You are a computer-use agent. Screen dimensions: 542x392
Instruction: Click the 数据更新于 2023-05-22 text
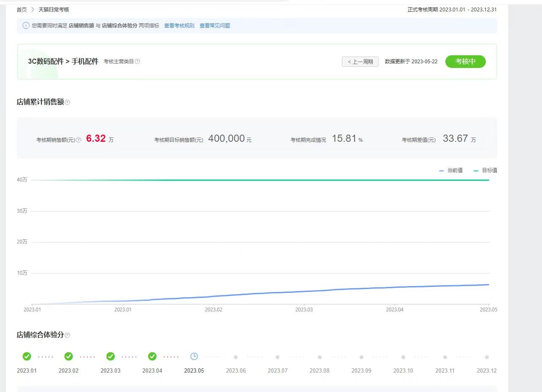coord(411,62)
